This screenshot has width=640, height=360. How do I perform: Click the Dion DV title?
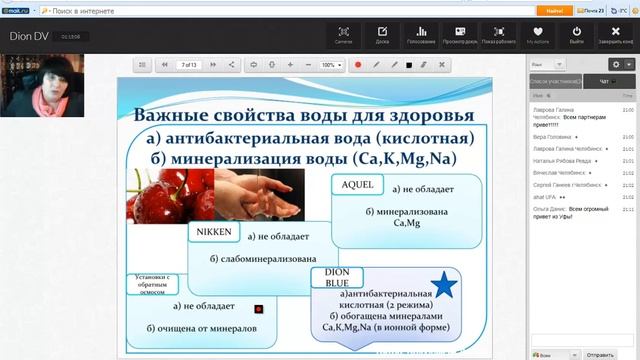click(x=29, y=36)
